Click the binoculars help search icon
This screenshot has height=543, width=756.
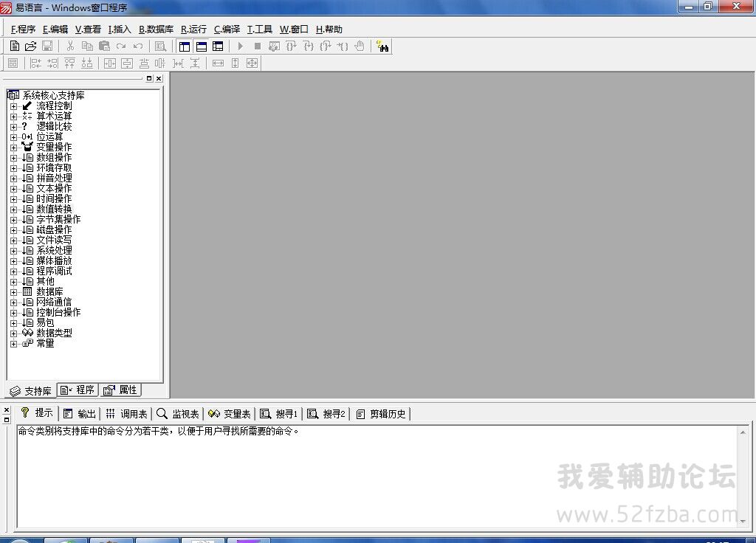coord(383,46)
